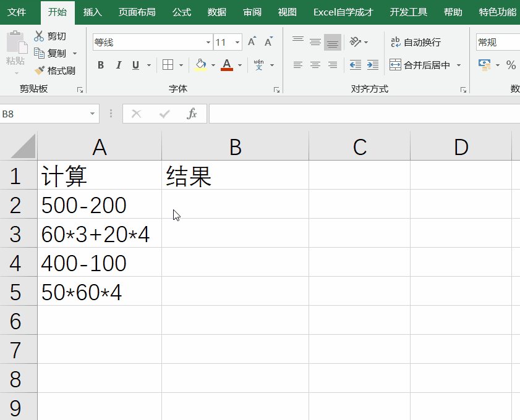Open the Alignment (对齐方式) dialog launcher

coord(463,90)
